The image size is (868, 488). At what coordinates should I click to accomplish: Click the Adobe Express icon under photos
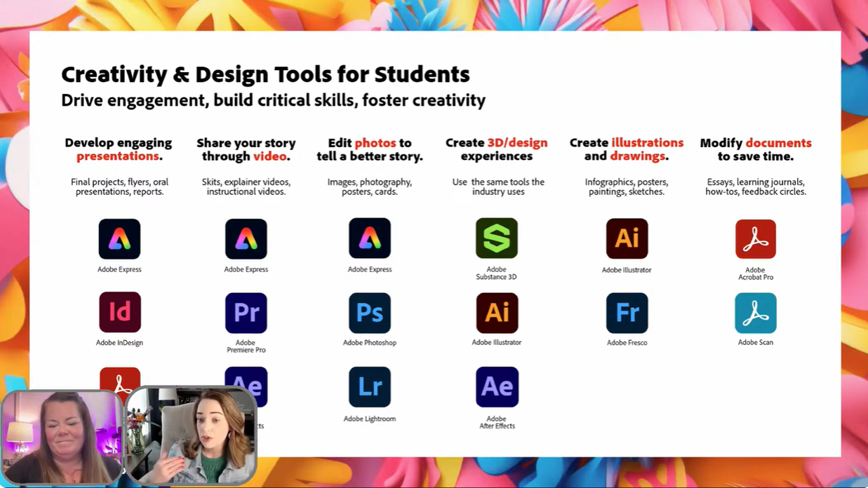370,238
